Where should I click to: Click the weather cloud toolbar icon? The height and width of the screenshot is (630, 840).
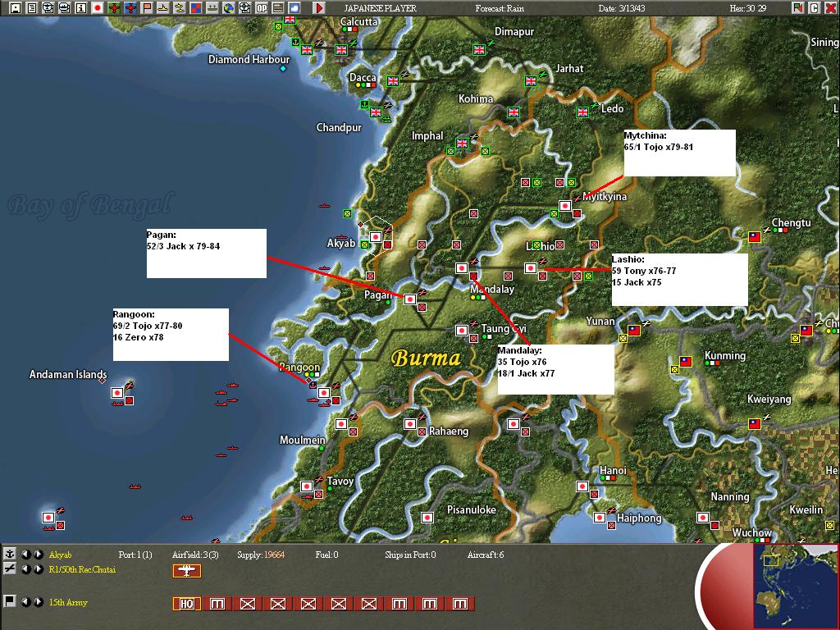tap(294, 7)
